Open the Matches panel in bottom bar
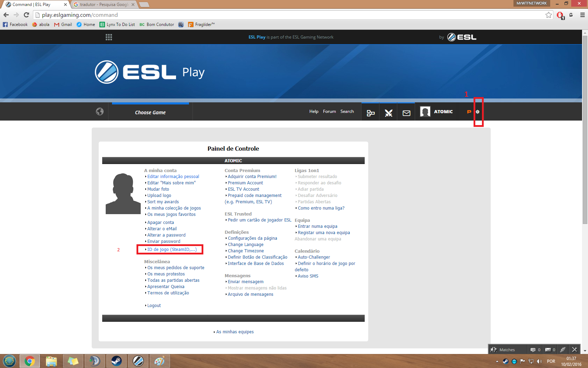This screenshot has height=368, width=588. pyautogui.click(x=507, y=349)
